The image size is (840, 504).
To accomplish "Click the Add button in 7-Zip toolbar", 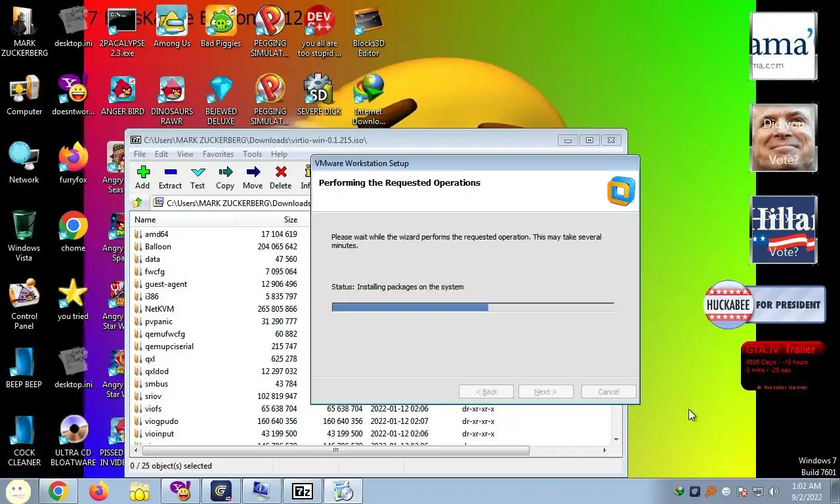I will click(x=142, y=177).
